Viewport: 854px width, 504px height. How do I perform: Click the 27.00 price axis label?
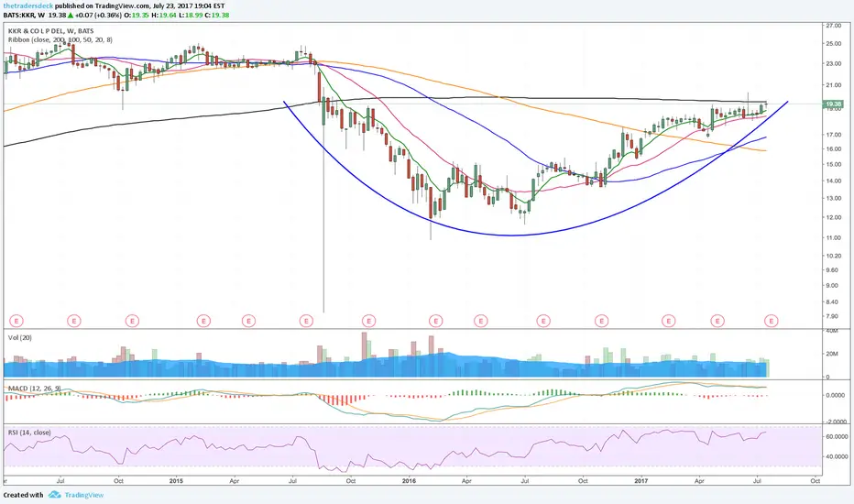point(833,26)
